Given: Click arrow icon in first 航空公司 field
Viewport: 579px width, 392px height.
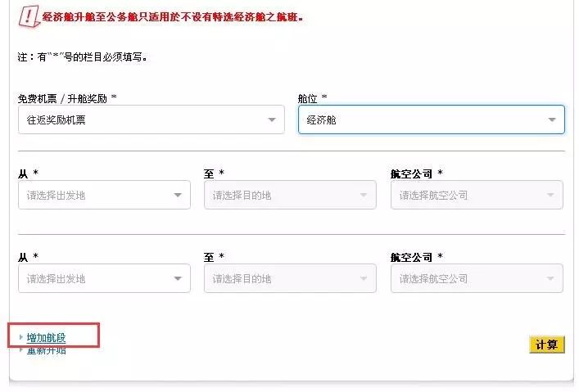Looking at the screenshot, I should click(550, 196).
